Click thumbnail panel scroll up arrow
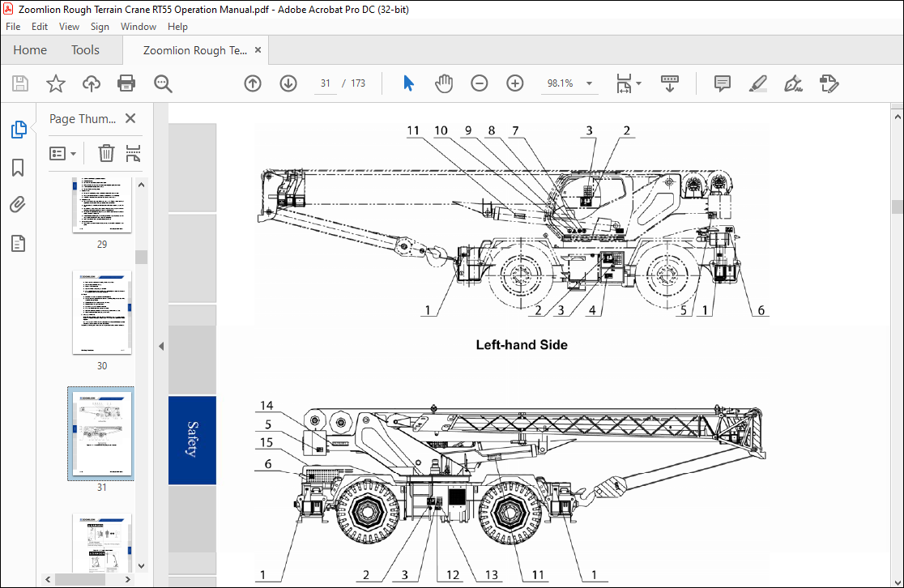 pyautogui.click(x=141, y=185)
